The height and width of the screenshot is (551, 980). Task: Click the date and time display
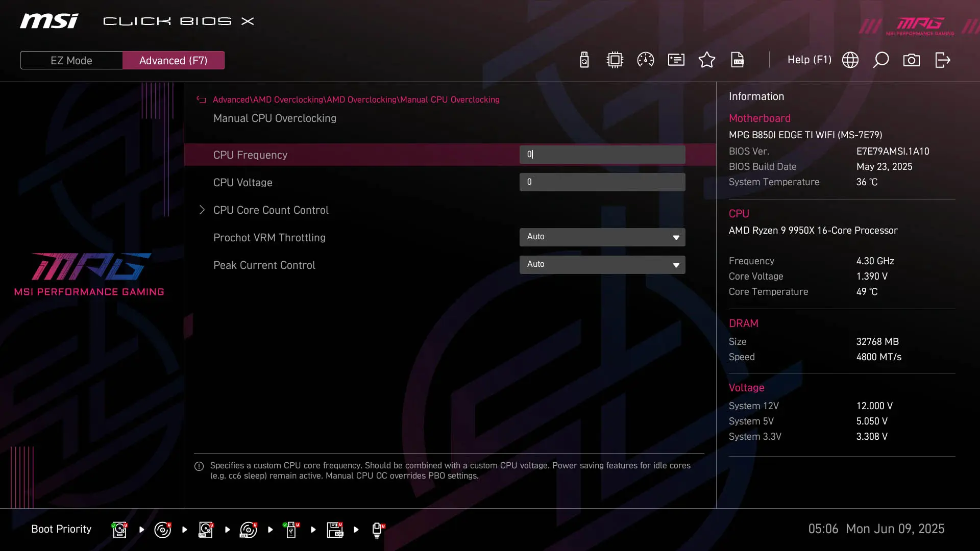coord(876,529)
